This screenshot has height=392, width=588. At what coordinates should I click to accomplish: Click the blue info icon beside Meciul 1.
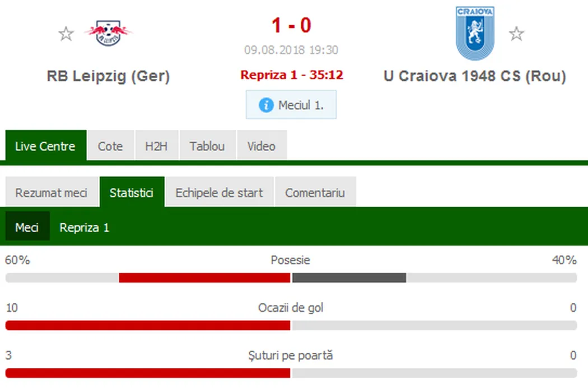coord(266,105)
